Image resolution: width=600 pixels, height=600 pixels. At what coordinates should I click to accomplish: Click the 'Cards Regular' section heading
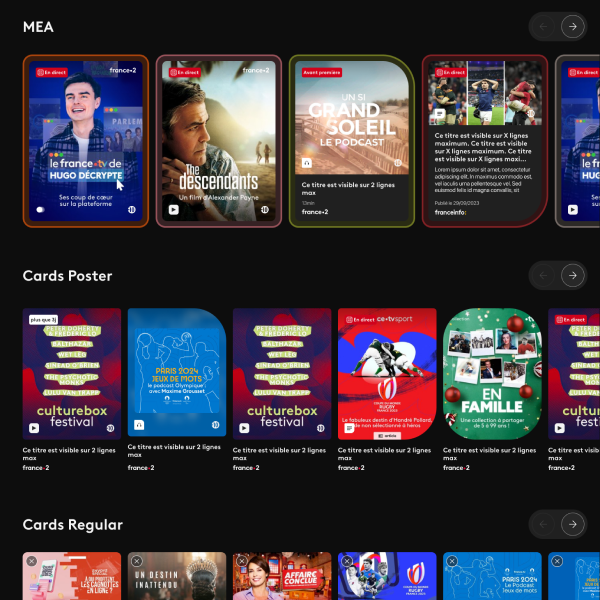pos(73,525)
